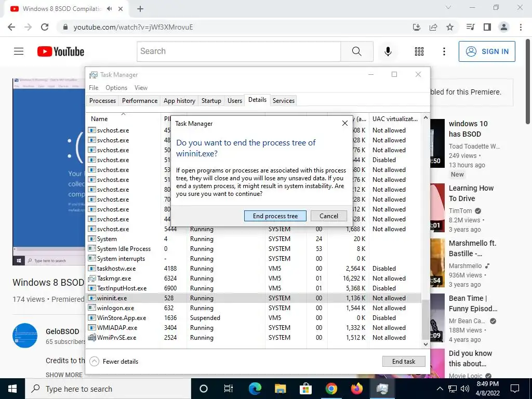Click SHOW MORE under the description
Screen dimensions: 532x399
pos(64,375)
